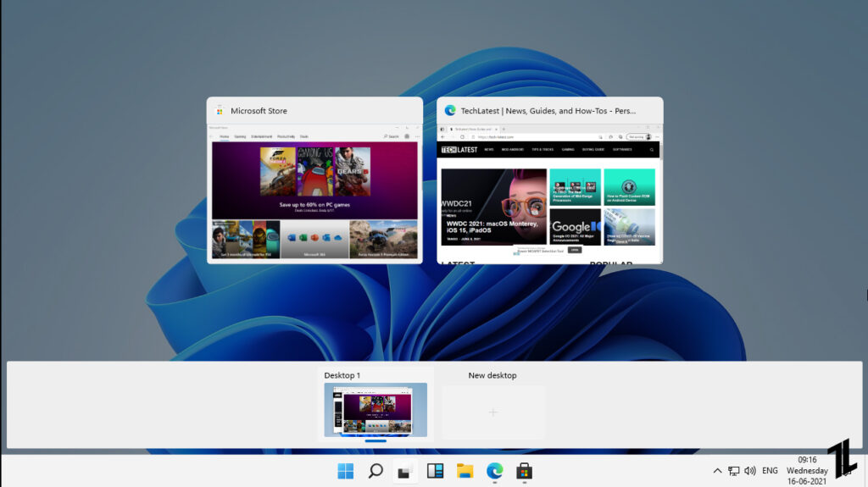Click site search icon on TechLatest header
Image resolution: width=868 pixels, height=487 pixels.
(652, 149)
